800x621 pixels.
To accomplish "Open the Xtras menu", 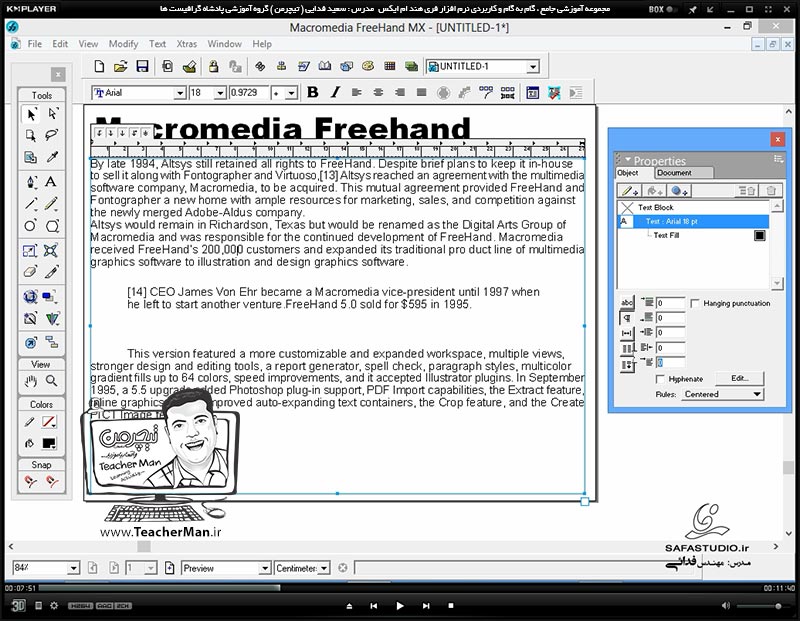I will [186, 44].
